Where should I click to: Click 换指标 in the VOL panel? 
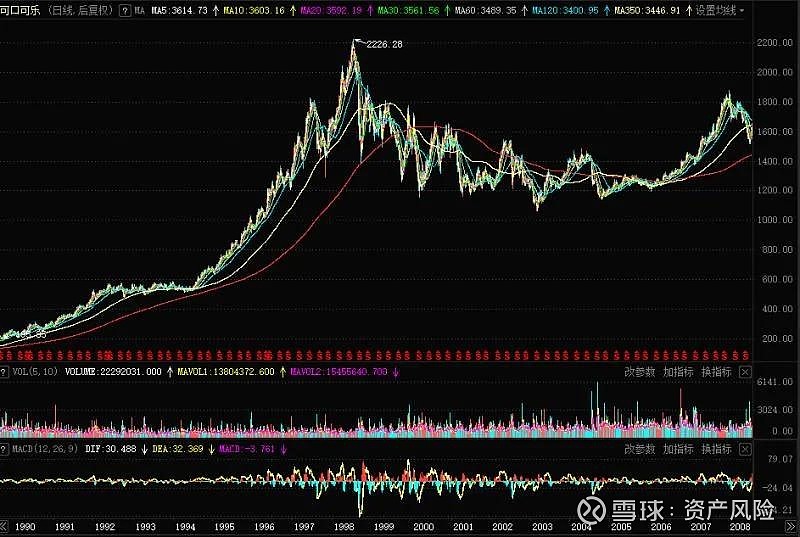716,372
